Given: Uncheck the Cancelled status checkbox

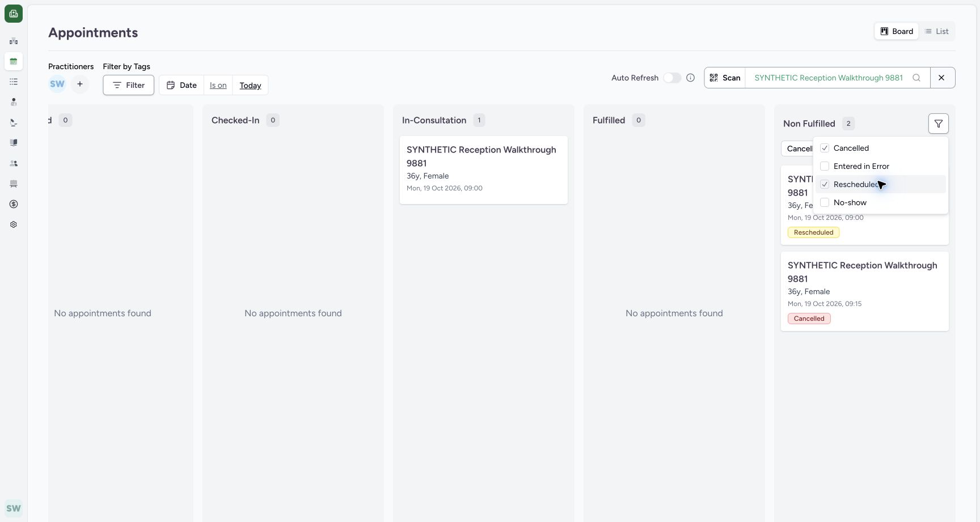Looking at the screenshot, I should point(825,148).
